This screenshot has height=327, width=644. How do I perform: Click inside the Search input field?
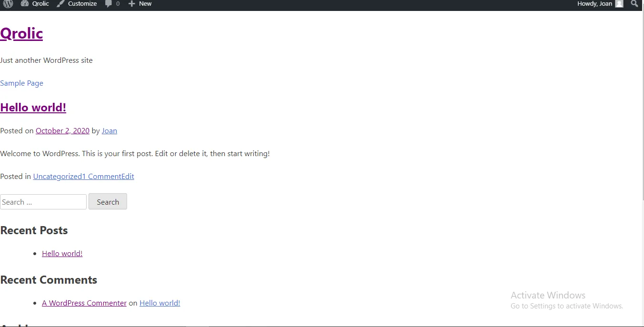[x=43, y=202]
